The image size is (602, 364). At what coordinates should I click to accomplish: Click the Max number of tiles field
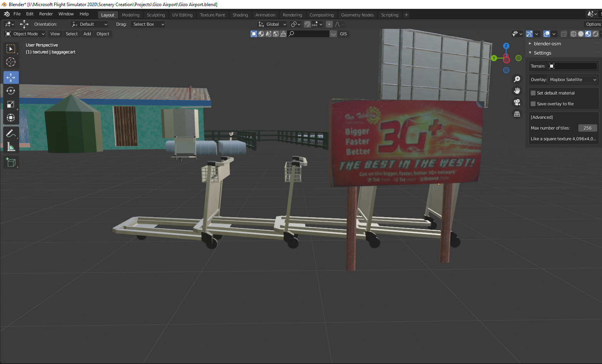click(587, 128)
